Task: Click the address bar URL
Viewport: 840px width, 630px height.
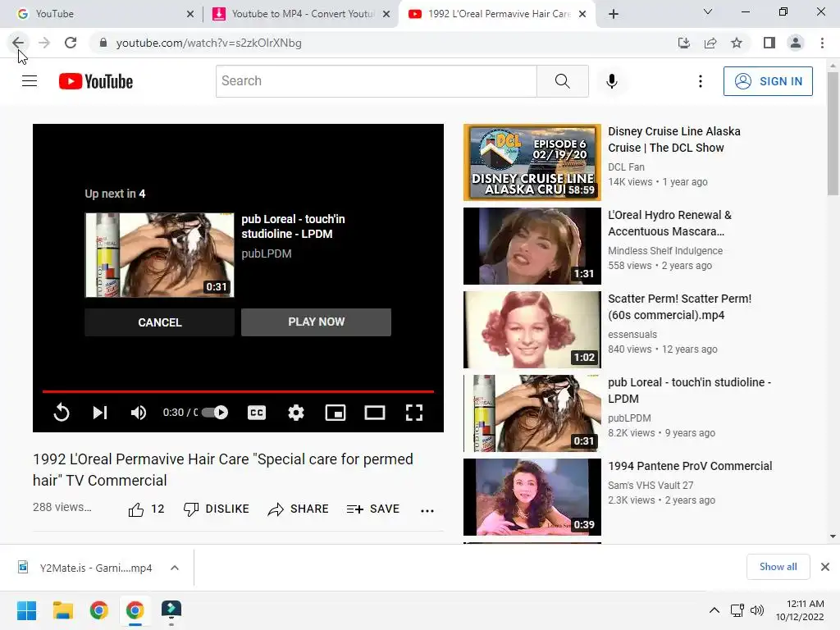Action: 209,43
